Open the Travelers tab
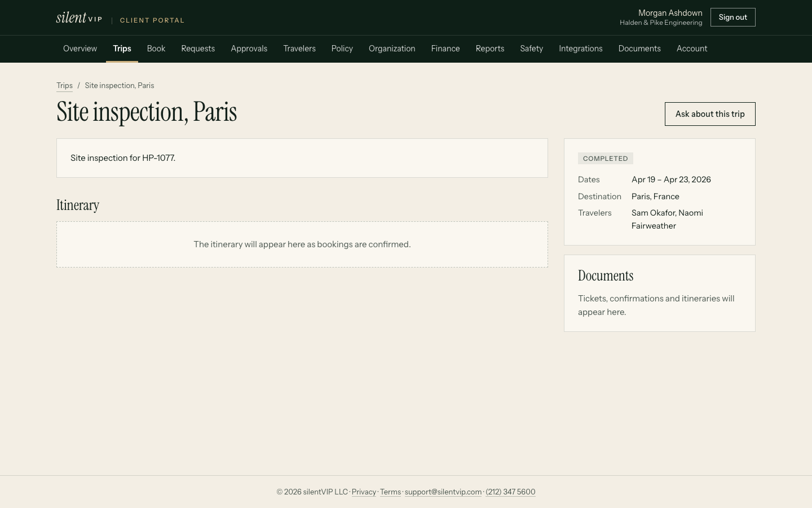812x508 pixels. click(x=299, y=49)
